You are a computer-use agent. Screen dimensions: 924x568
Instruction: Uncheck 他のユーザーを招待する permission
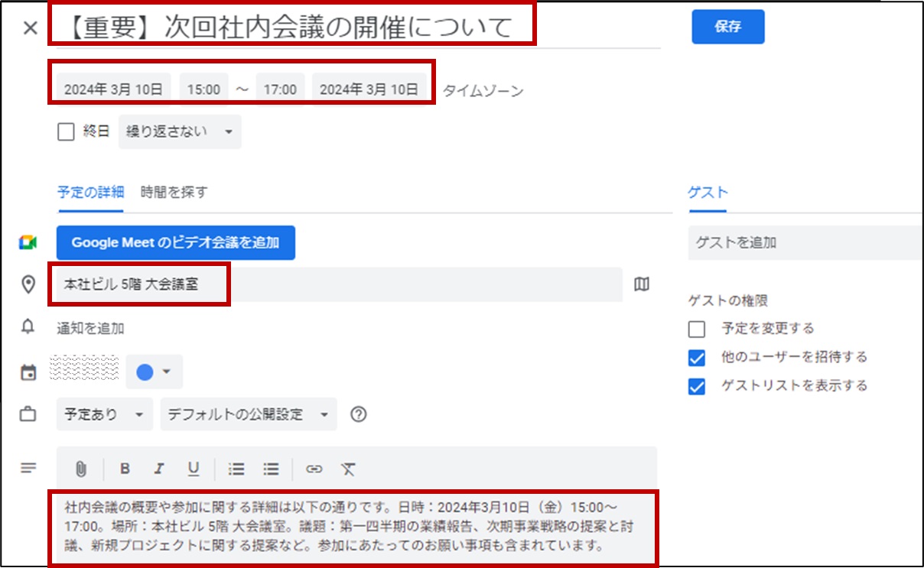tap(696, 357)
